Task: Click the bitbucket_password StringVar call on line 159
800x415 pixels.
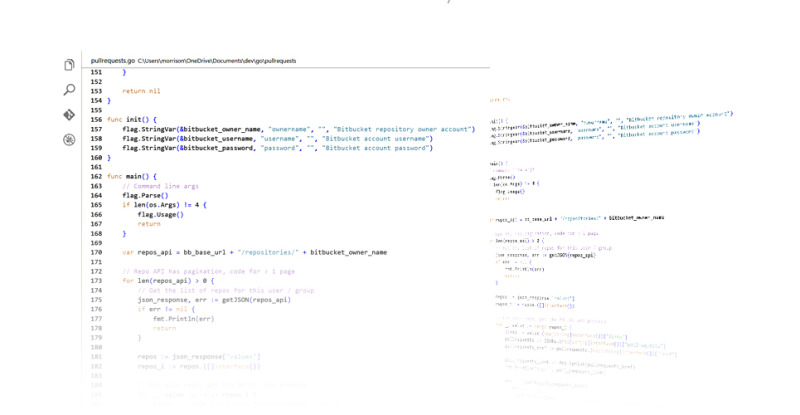Action: (278, 148)
